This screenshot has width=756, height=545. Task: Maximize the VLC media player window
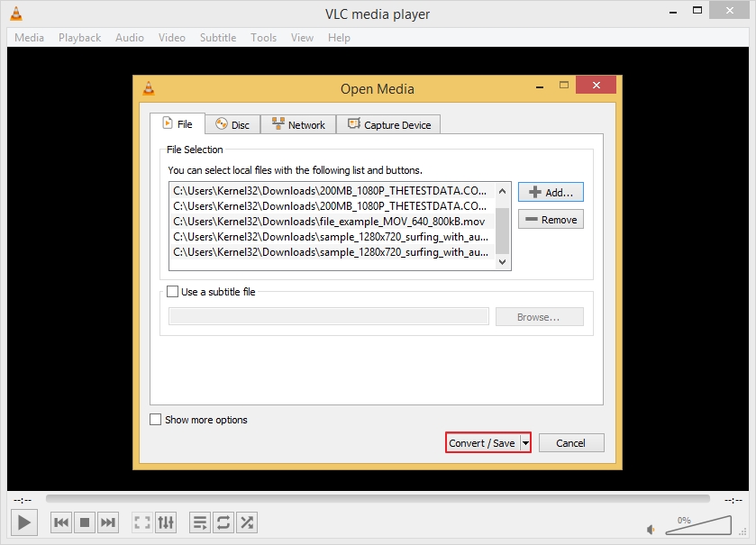[x=697, y=10]
